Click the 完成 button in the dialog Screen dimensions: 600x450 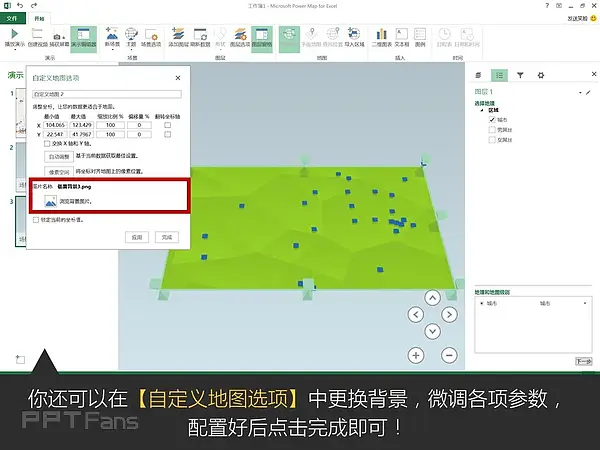click(x=165, y=237)
